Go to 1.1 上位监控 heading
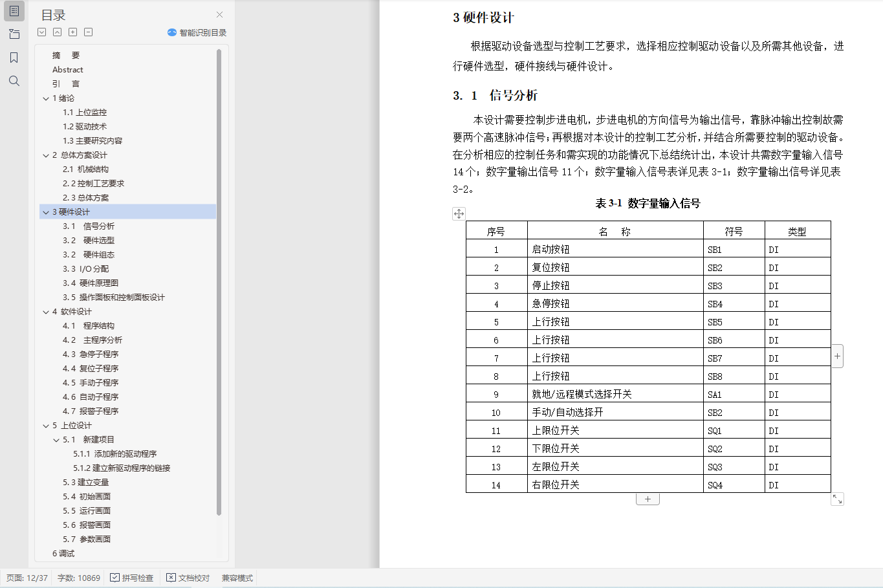This screenshot has height=588, width=883. [x=85, y=113]
